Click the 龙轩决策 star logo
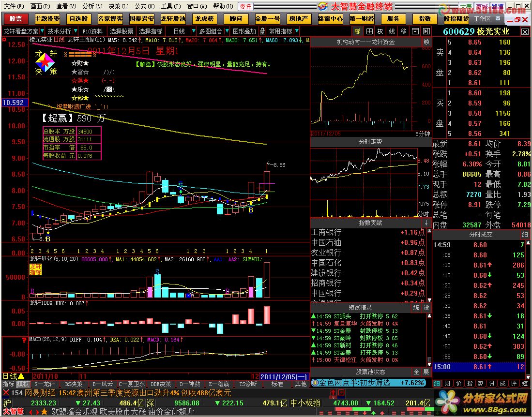Screen dimensions: 532x417 pyautogui.click(x=45, y=63)
